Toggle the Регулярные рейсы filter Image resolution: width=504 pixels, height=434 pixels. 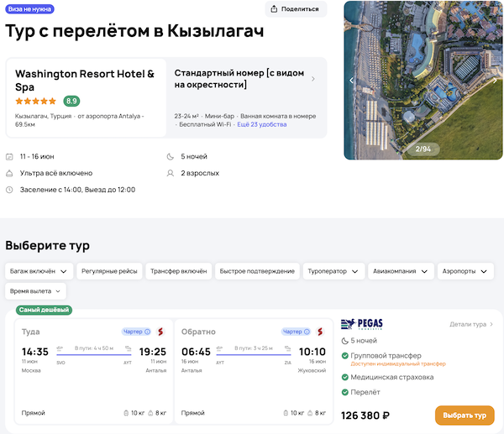109,271
